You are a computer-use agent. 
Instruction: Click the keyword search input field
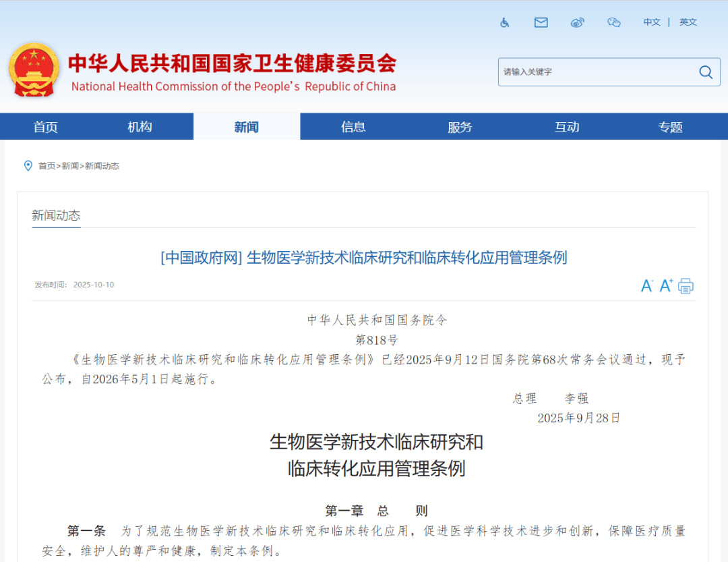pos(597,72)
